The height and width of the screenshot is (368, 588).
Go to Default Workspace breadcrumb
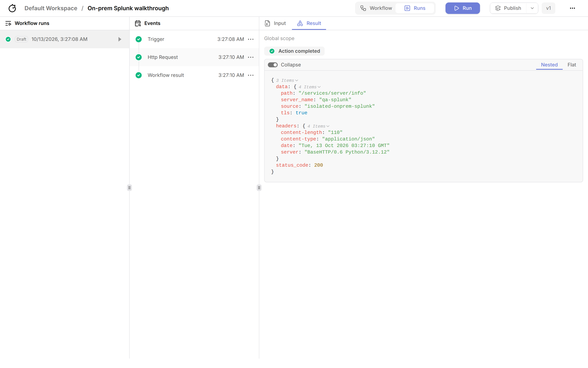click(51, 8)
